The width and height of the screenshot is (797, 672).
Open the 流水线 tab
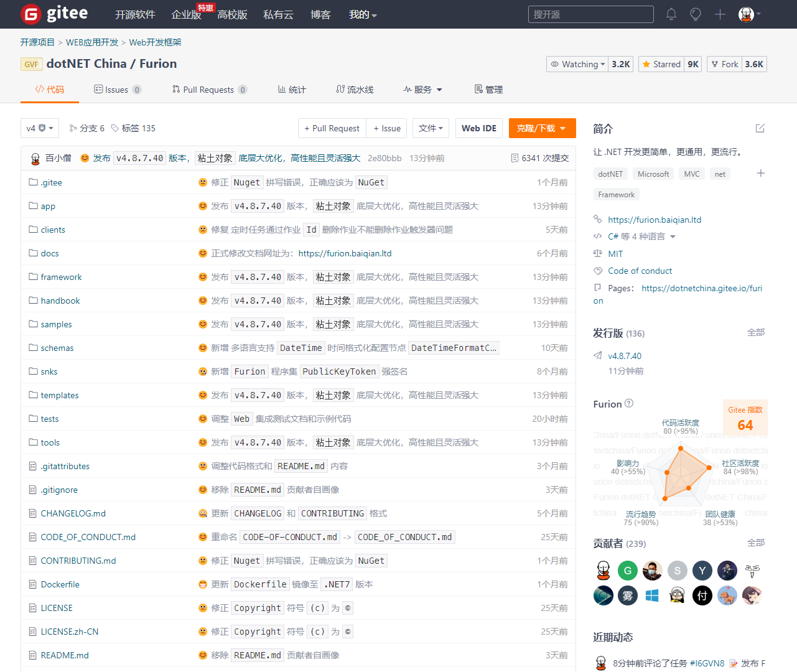[x=355, y=90]
